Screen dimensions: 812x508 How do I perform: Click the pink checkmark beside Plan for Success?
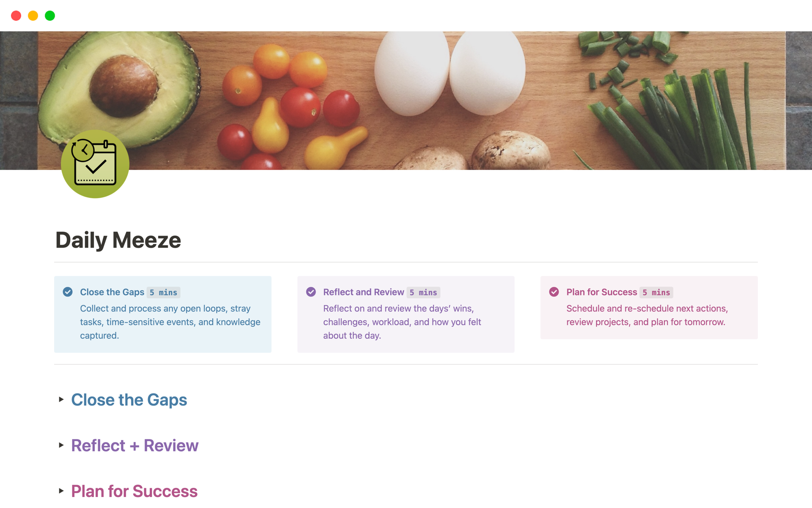tap(554, 292)
